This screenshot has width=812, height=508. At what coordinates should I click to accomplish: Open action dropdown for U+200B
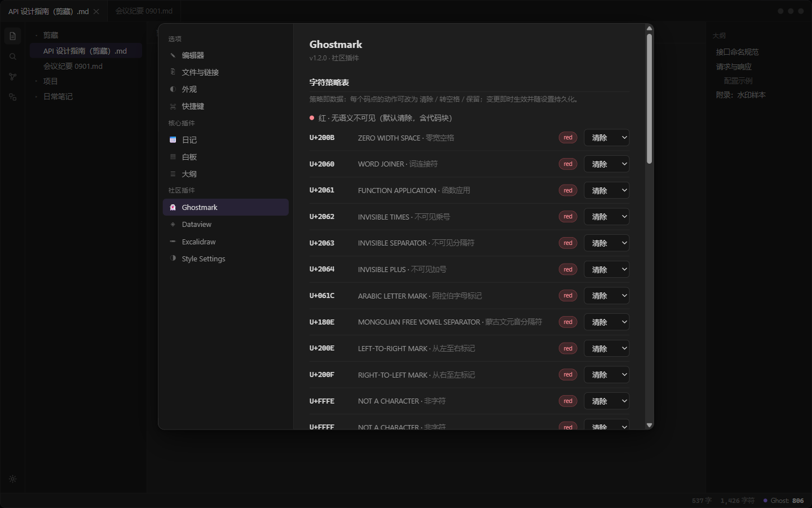[x=606, y=138]
